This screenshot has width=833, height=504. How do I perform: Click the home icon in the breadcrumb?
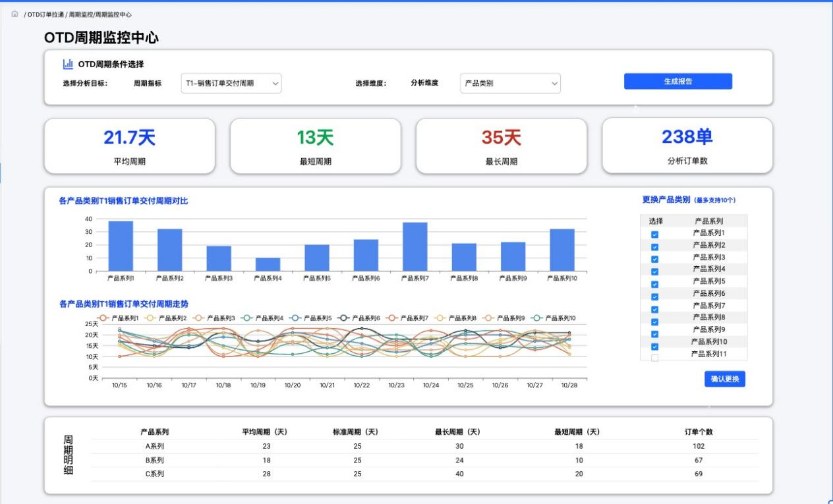(14, 14)
